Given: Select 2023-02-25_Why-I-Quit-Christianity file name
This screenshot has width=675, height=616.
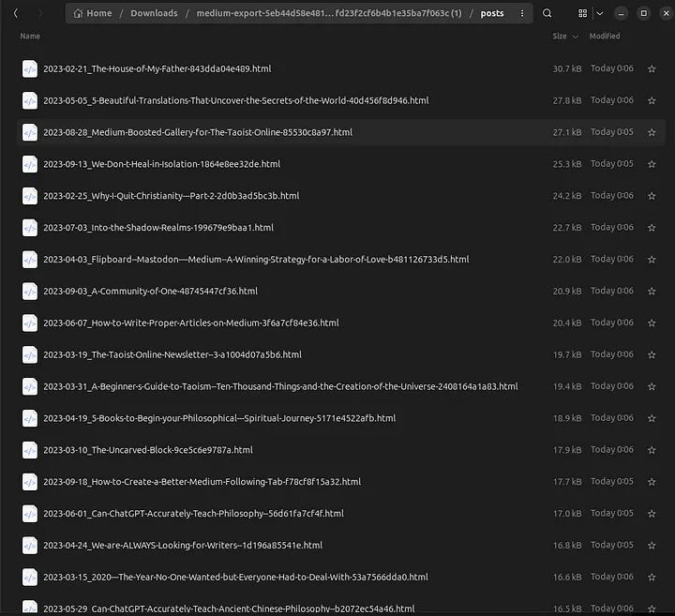Looking at the screenshot, I should tap(171, 196).
